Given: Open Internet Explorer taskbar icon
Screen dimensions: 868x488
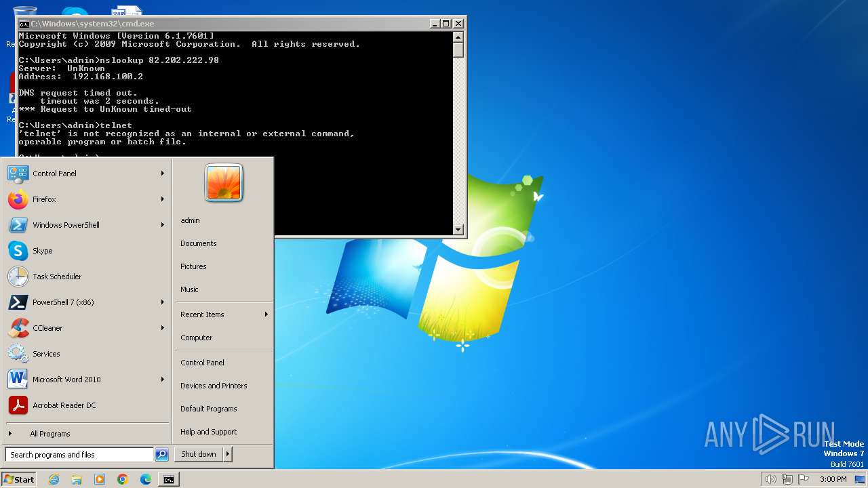Looking at the screenshot, I should (x=54, y=479).
